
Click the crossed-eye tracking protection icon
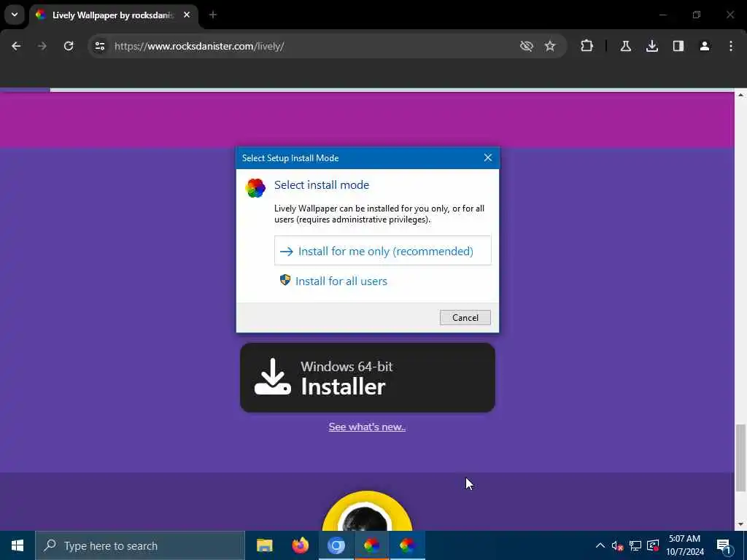[x=527, y=46]
